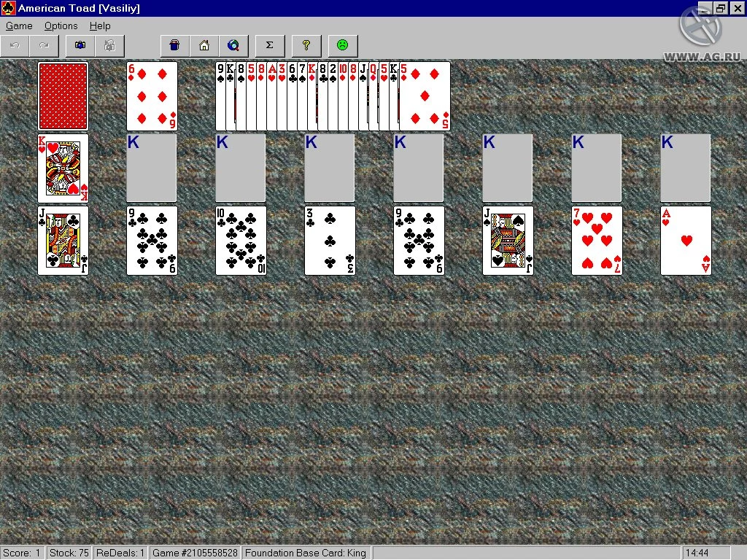This screenshot has height=560, width=747.
Task: Open statistics with the sigma icon
Action: [270, 46]
